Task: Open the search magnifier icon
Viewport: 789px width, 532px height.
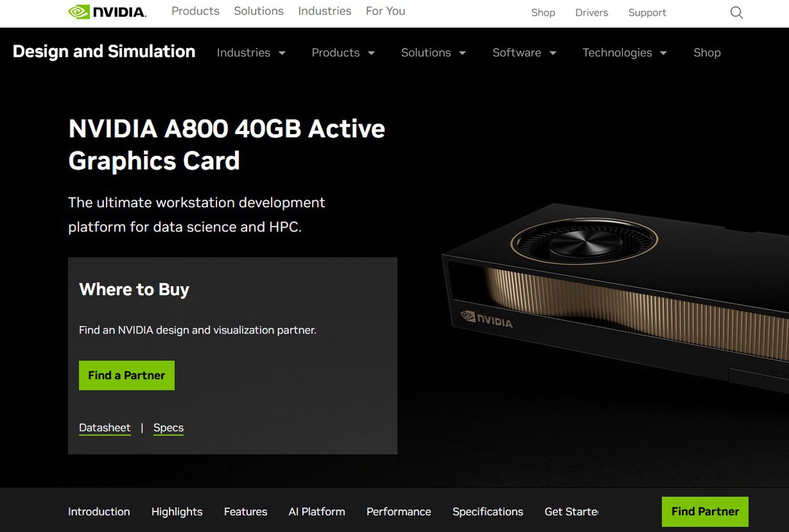Action: coord(736,12)
